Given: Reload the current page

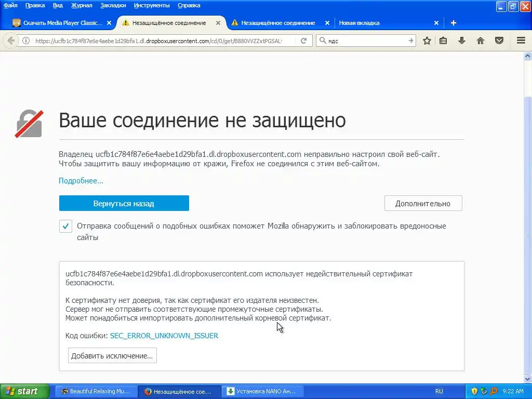Looking at the screenshot, I should click(303, 41).
